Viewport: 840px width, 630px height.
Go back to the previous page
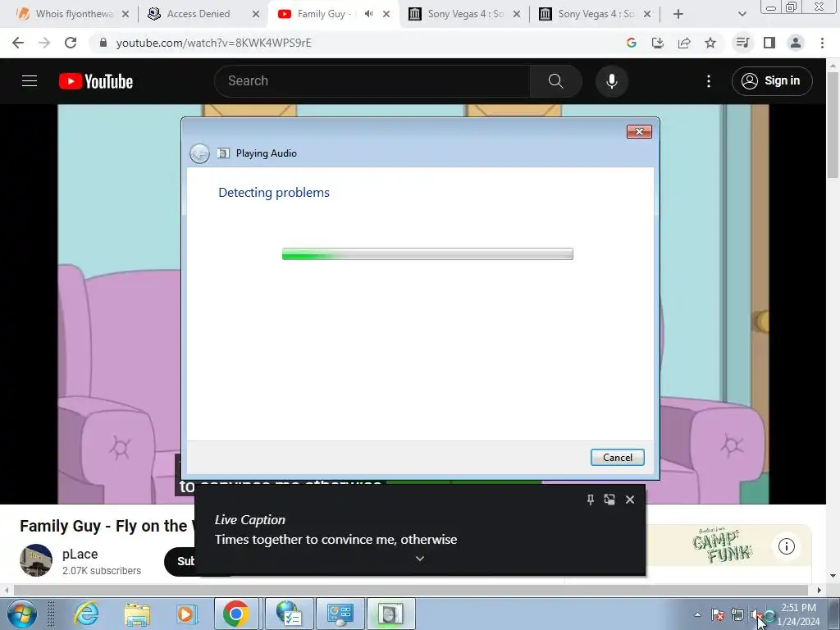pos(18,43)
